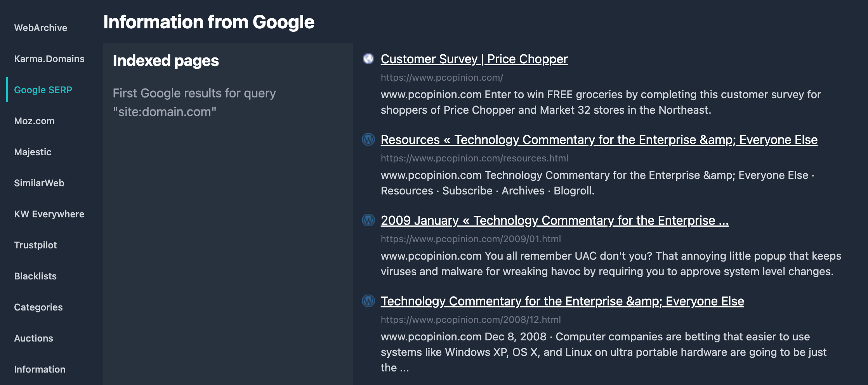Open the Resources Technology Commentary result
The width and height of the screenshot is (868, 385).
tap(599, 140)
